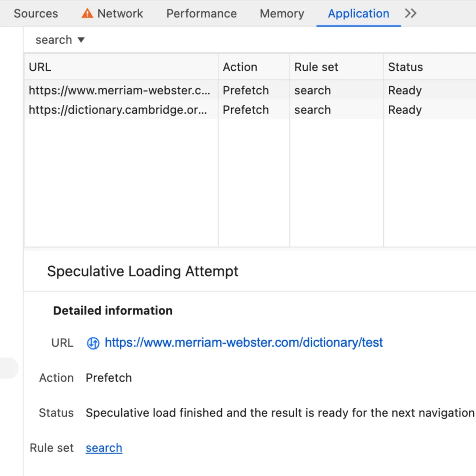Switch to the Sources panel
This screenshot has height=476, width=476.
click(35, 13)
